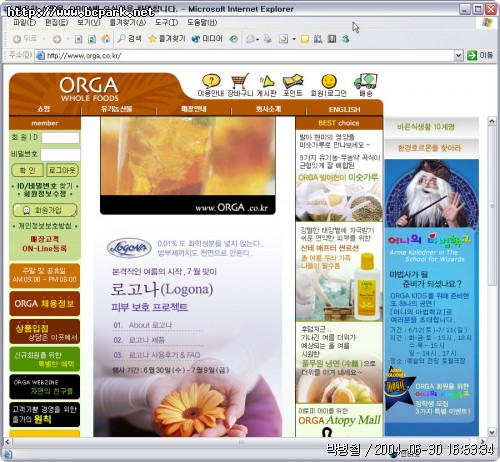This screenshot has width=500, height=462.
Task: Click the Refresh page icon
Action: (92, 39)
